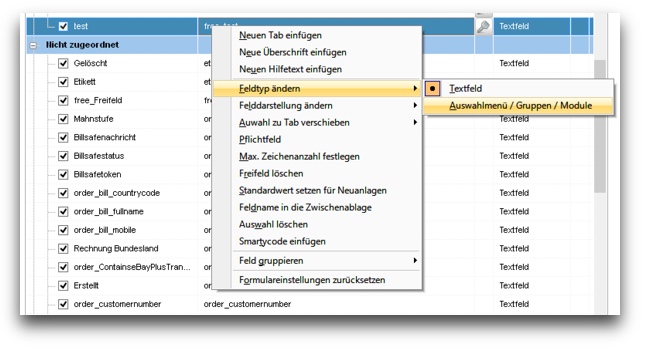Open the Feldtyp ändern submenu arrow
Image resolution: width=653 pixels, height=361 pixels.
pos(415,88)
